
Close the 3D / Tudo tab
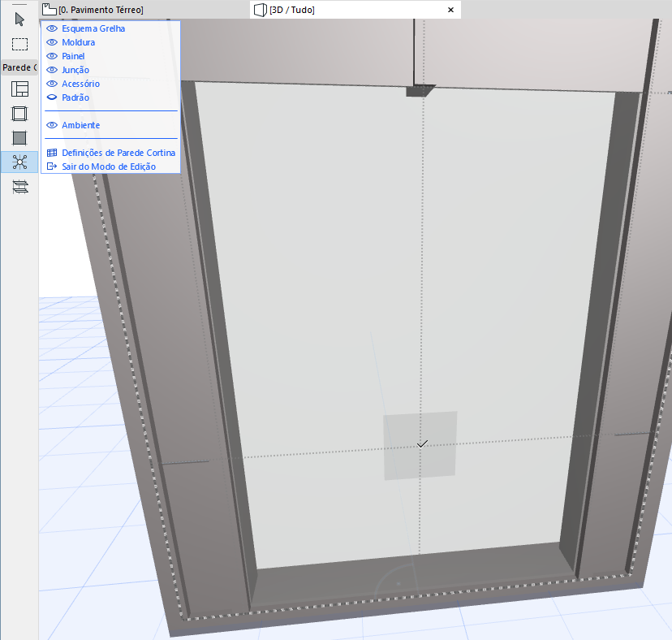click(x=451, y=10)
